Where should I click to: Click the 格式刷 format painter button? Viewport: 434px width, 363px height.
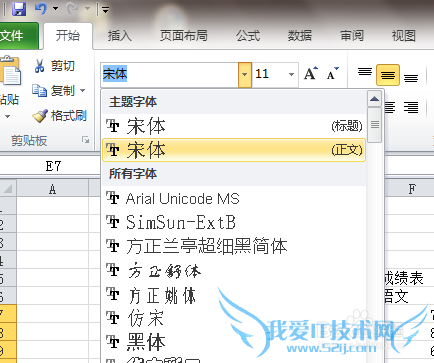[59, 116]
